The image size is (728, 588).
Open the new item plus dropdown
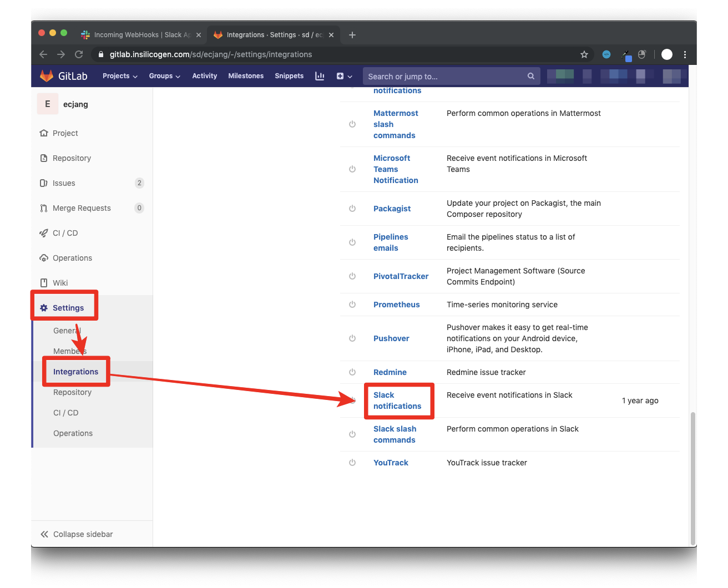pos(344,76)
